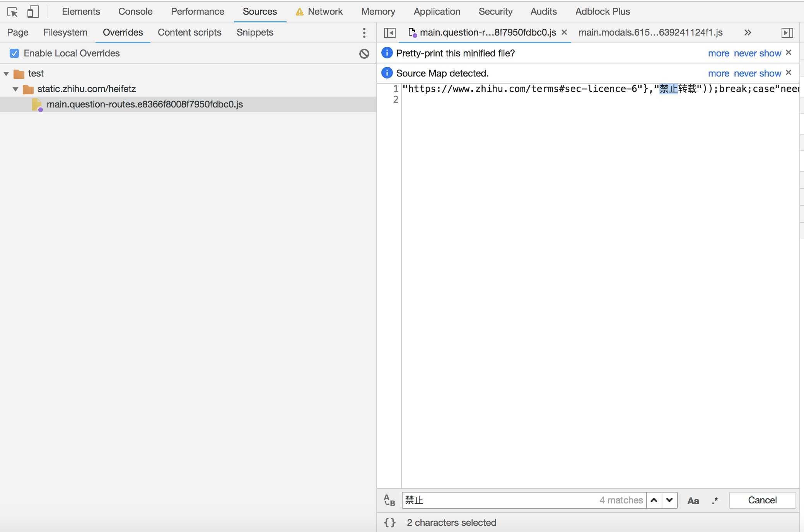Click line number 2 in the gutter
Image resolution: width=804 pixels, height=532 pixels.
pos(396,100)
